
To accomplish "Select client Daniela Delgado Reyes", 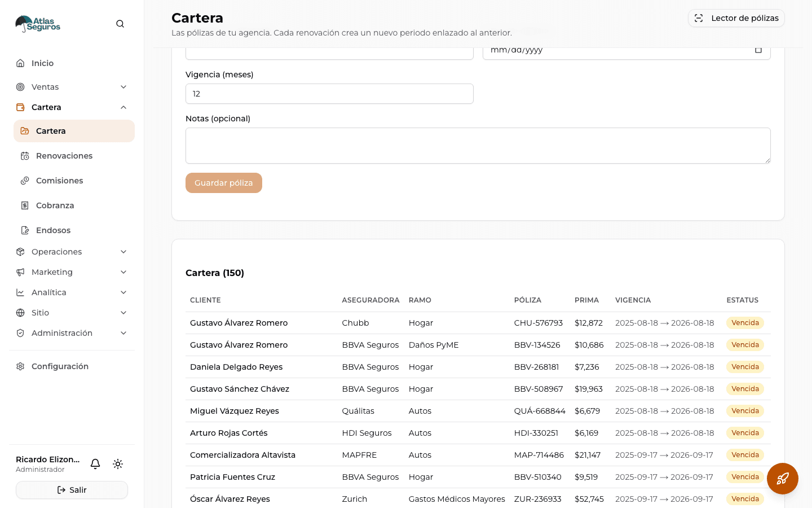I will point(236,367).
